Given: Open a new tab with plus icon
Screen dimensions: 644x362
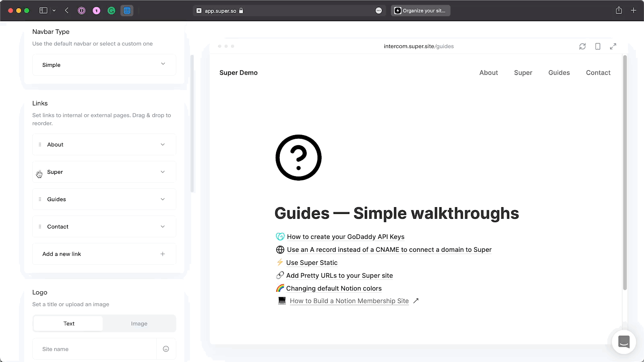Looking at the screenshot, I should pyautogui.click(x=634, y=10).
